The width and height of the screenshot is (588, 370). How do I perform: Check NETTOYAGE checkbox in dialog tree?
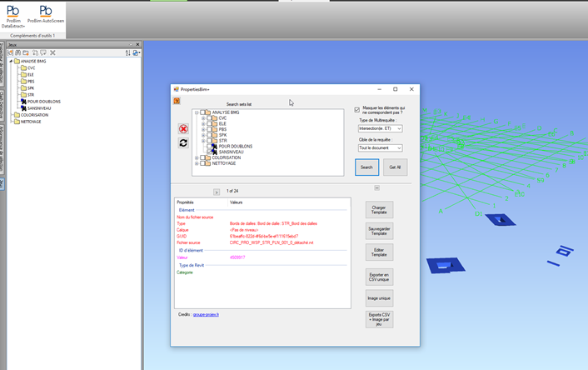202,163
